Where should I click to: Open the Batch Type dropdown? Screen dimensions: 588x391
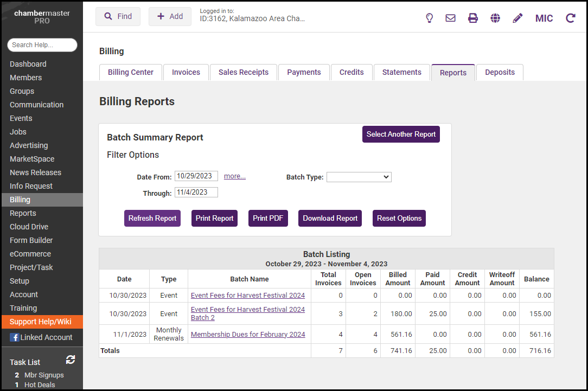pyautogui.click(x=359, y=177)
